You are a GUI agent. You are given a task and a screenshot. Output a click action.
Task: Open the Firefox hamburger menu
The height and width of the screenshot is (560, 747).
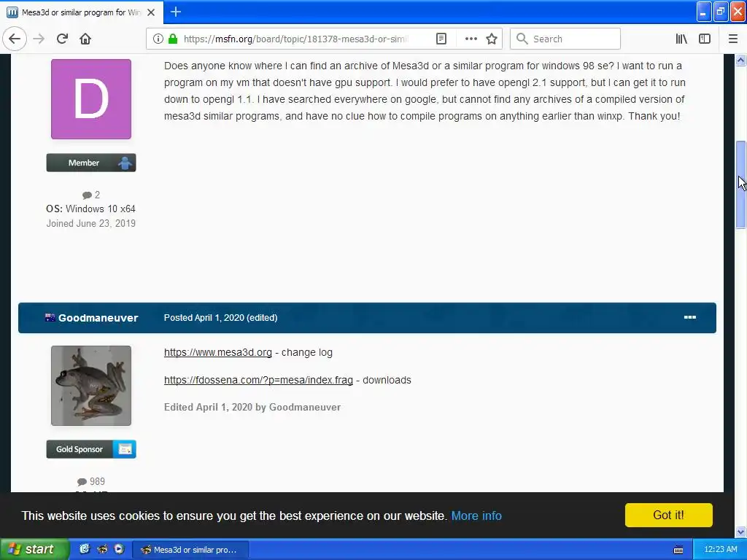[x=733, y=39]
